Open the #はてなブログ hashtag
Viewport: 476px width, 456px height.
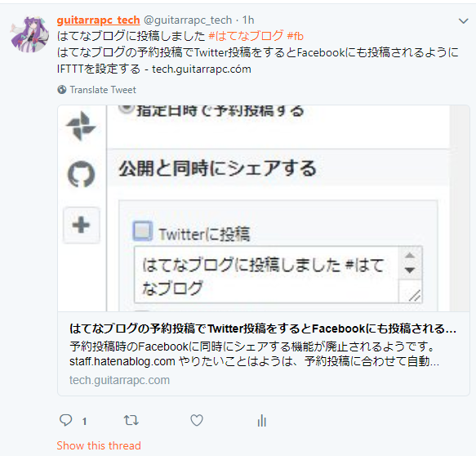pyautogui.click(x=247, y=36)
